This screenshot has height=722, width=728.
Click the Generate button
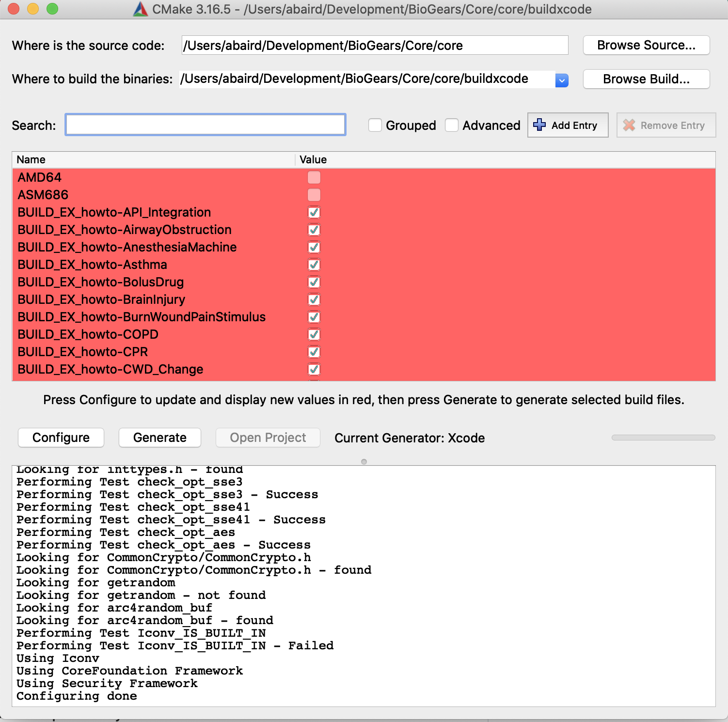[160, 438]
